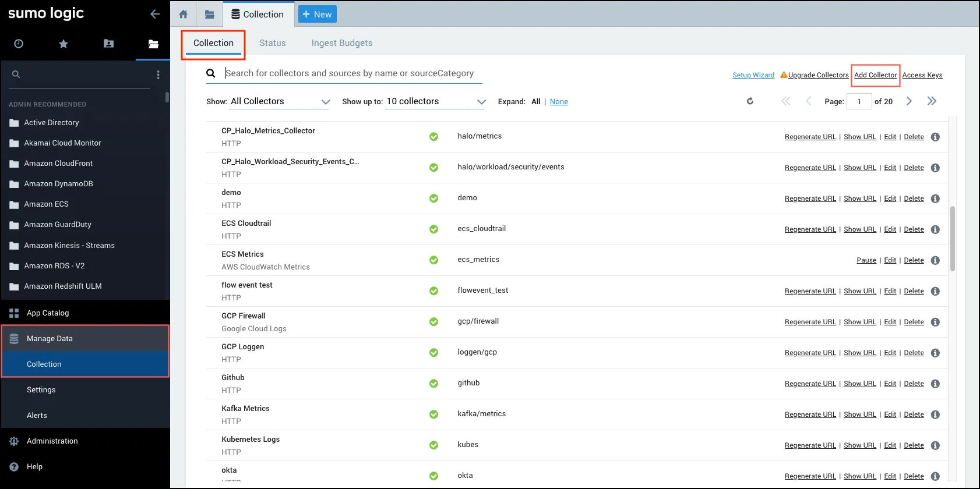
Task: Open info icon for ECS Metrics row
Action: (x=935, y=260)
